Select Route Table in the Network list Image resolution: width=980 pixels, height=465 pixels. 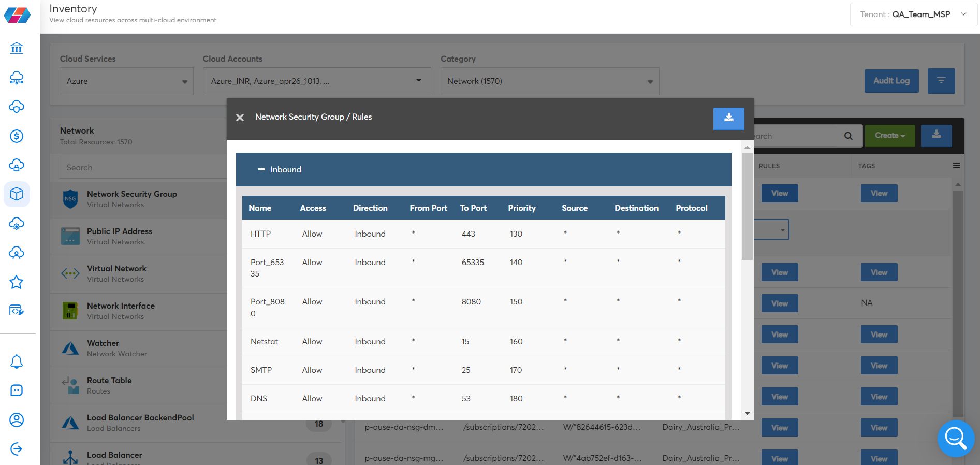(109, 385)
